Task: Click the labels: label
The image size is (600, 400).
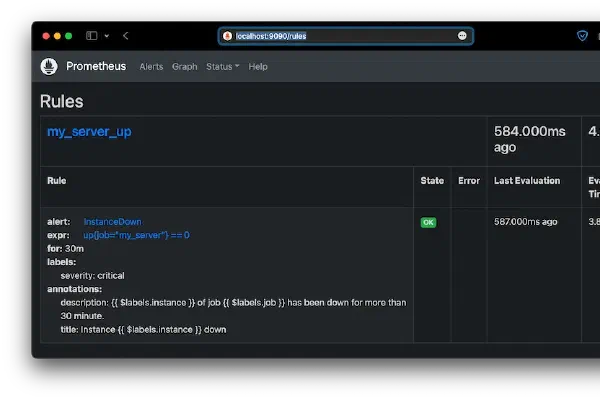Action: (62, 262)
